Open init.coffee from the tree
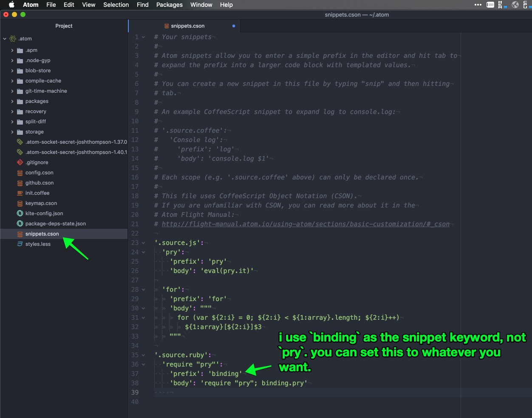The image size is (532, 418). point(37,193)
